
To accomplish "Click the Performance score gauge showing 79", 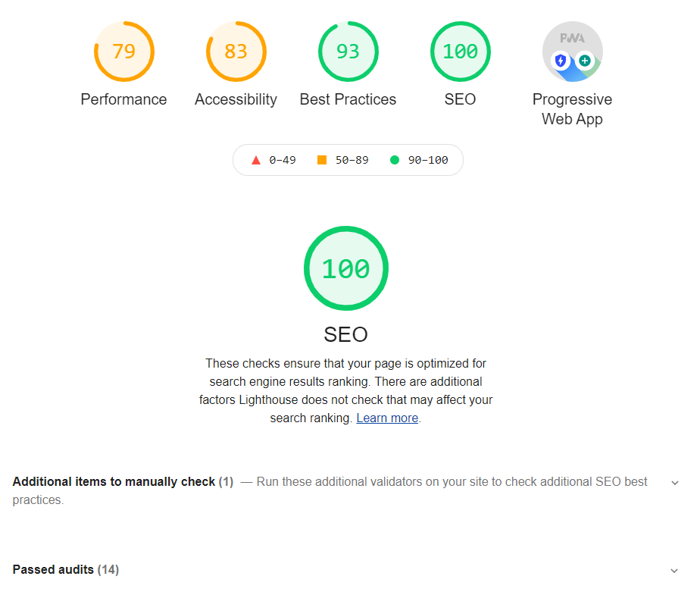I will coord(124,52).
